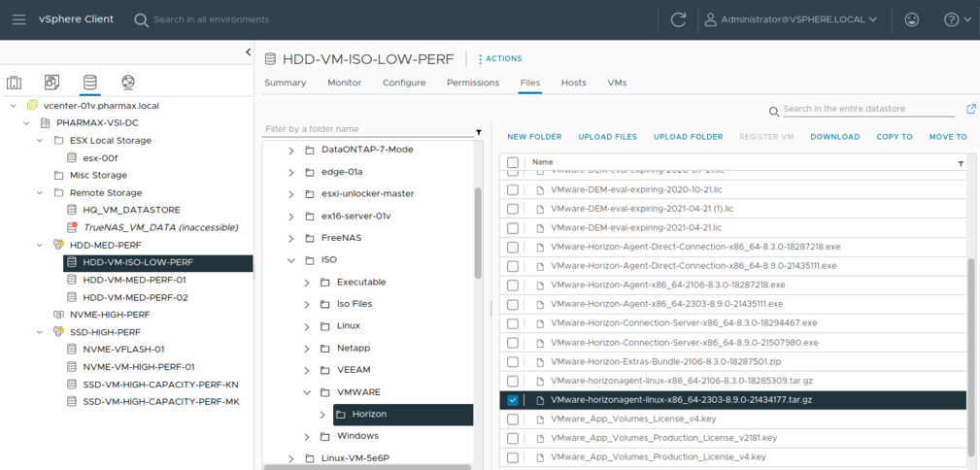Collapse Remote Storage folder node
This screenshot has height=470, width=980.
(x=40, y=192)
